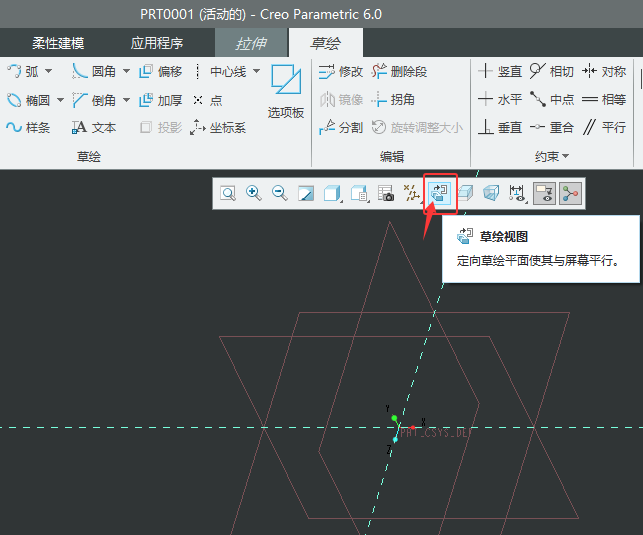
Task: Open the sketcher display filters dropdown
Action: pyautogui.click(x=518, y=194)
